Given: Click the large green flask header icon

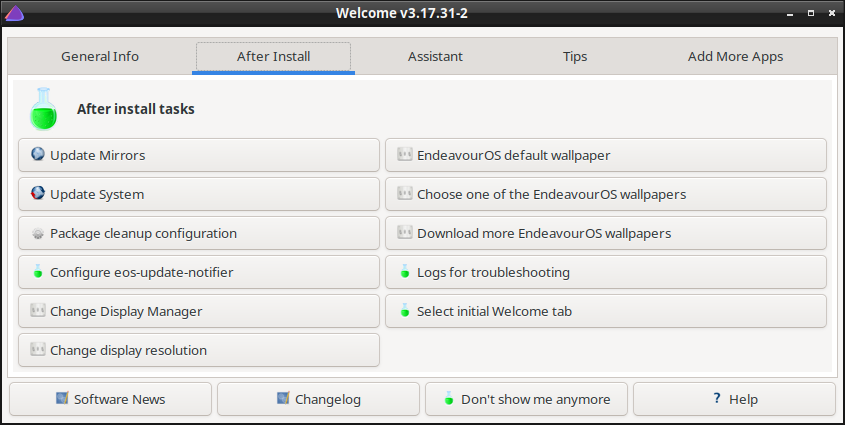Looking at the screenshot, I should (x=43, y=109).
